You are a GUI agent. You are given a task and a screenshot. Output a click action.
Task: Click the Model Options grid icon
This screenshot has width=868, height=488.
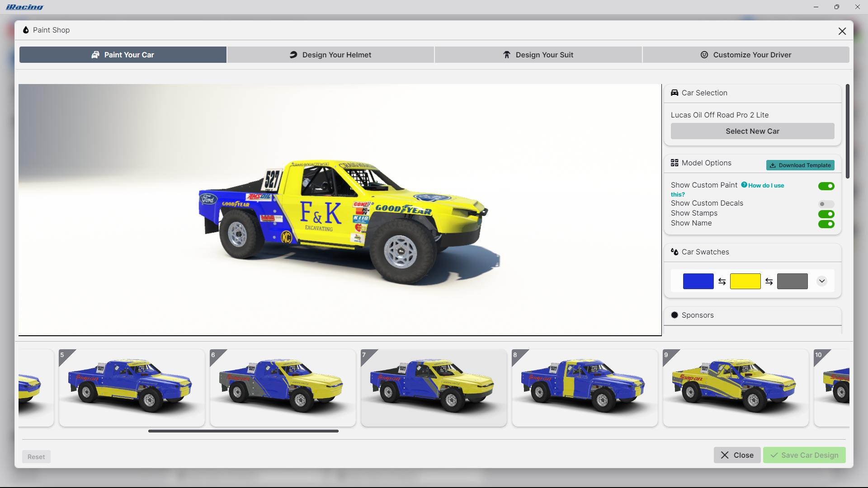(675, 163)
